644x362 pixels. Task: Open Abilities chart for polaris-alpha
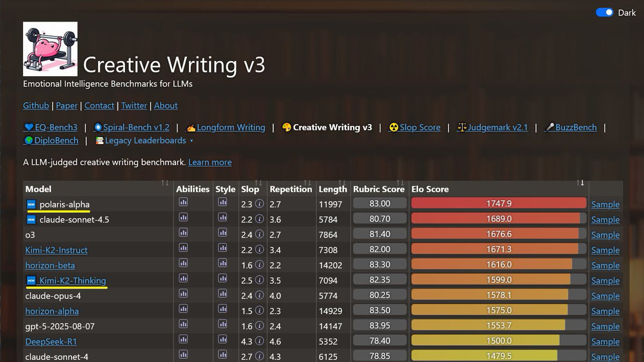pyautogui.click(x=183, y=202)
